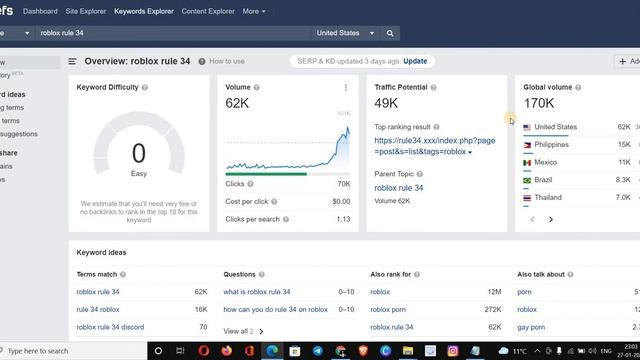Click the Questions info icon
Screen dimensions: 640x360
point(262,274)
